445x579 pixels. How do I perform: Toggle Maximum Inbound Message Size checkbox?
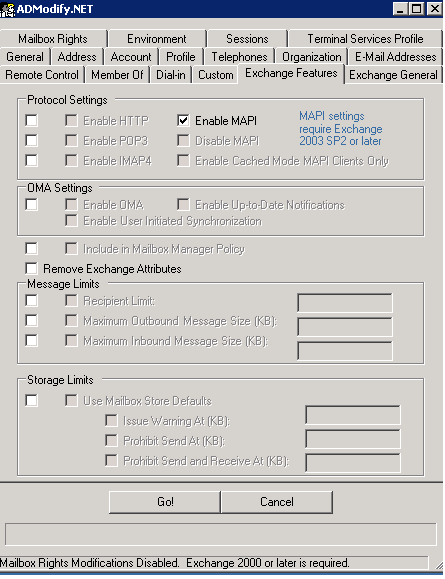[71, 340]
